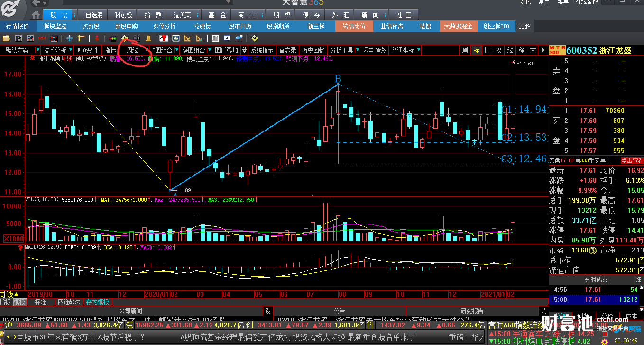Toggle the 模板 button beside 指标
644x345 pixels.
19,302
